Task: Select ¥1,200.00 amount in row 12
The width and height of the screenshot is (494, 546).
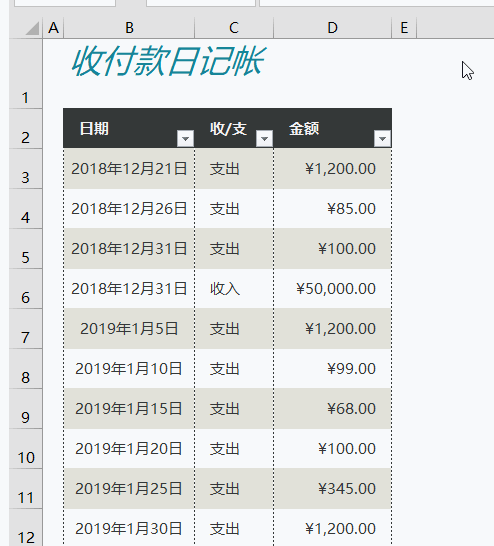Action: pos(332,528)
